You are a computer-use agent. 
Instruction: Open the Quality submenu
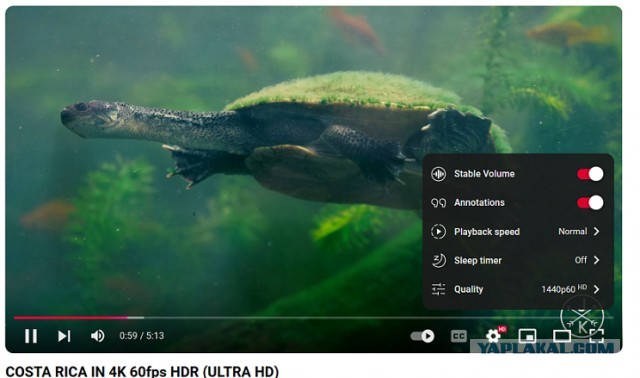click(518, 289)
